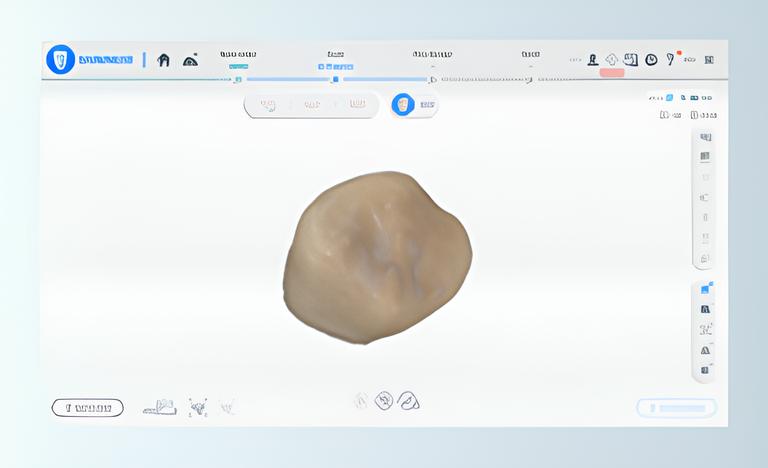Image resolution: width=768 pixels, height=468 pixels.
Task: Click the clock icon in the top-right toolbar
Action: click(x=651, y=60)
